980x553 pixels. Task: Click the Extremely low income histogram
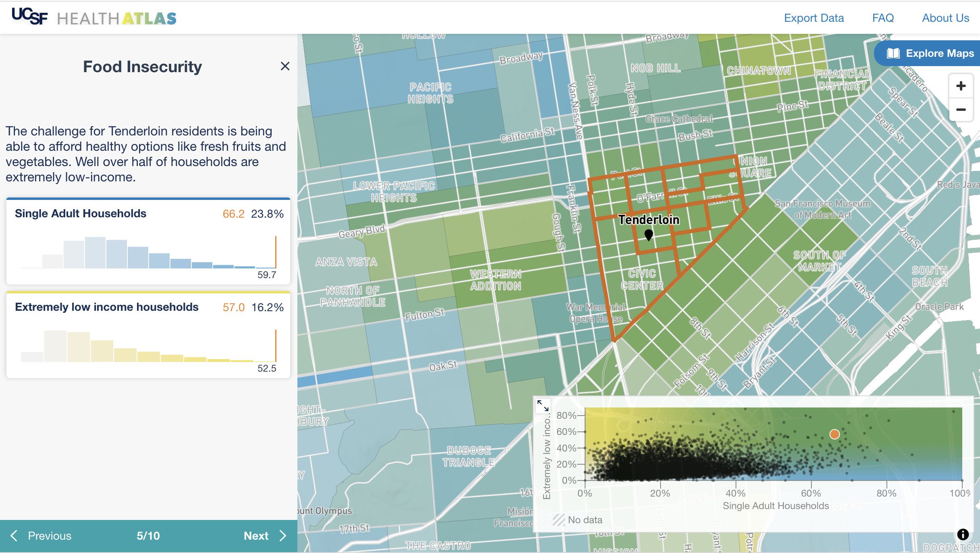[148, 346]
